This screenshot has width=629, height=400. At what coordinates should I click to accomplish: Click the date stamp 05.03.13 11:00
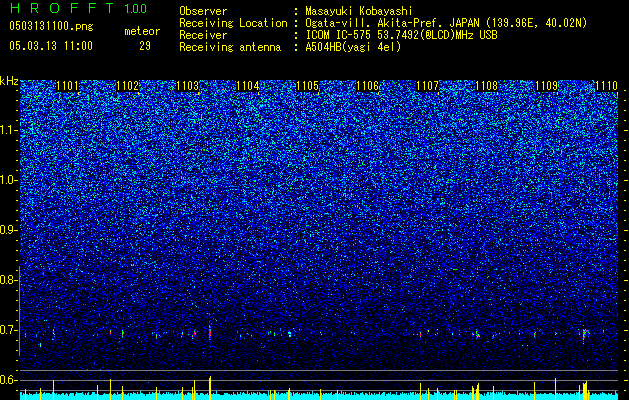pyautogui.click(x=51, y=46)
